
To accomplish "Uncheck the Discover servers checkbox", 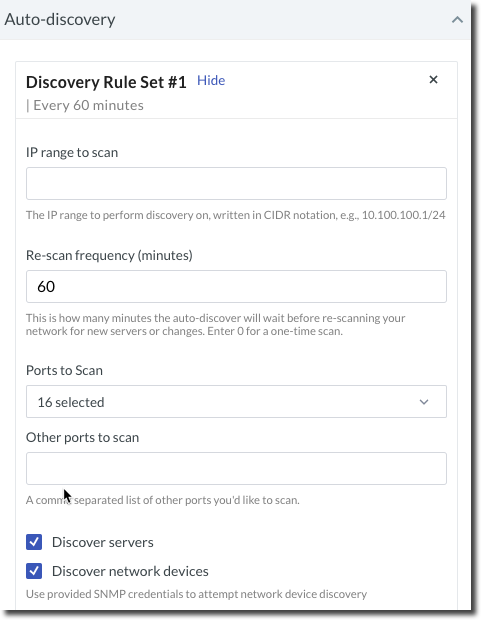I will pos(34,542).
